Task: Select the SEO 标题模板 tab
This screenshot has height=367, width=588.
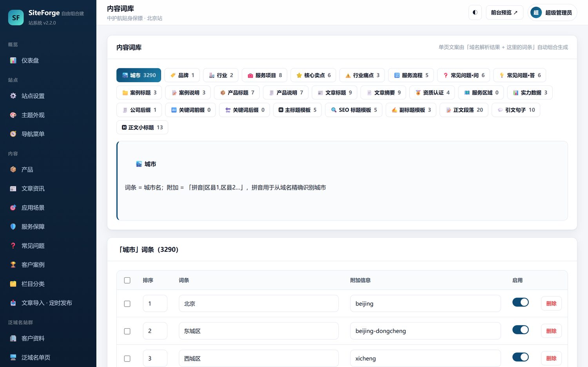Action: point(354,110)
